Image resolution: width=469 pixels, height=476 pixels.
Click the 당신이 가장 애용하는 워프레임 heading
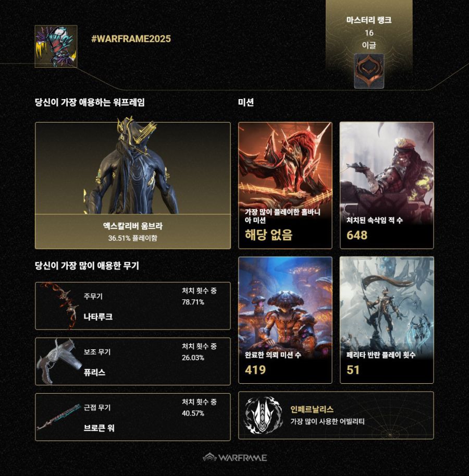(90, 102)
